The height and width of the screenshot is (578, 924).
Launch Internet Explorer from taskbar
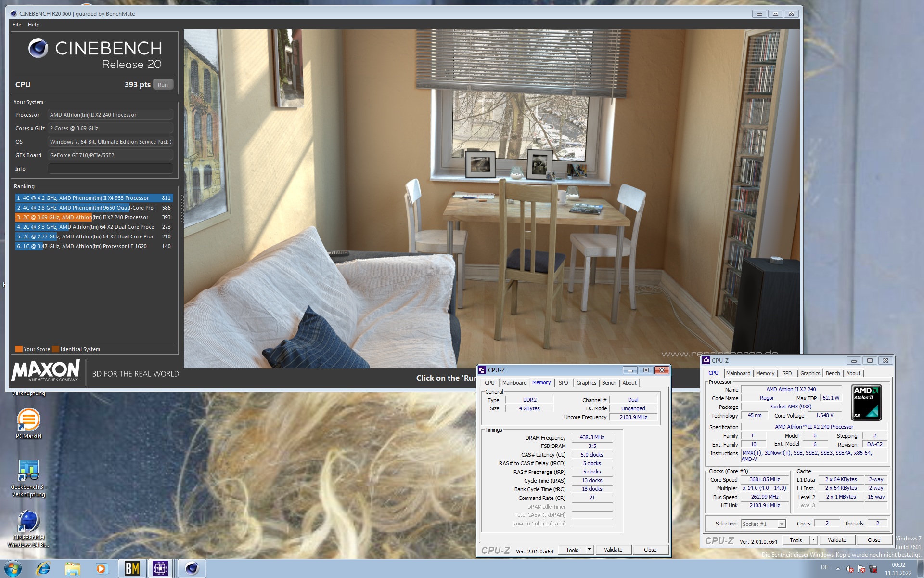pyautogui.click(x=43, y=568)
